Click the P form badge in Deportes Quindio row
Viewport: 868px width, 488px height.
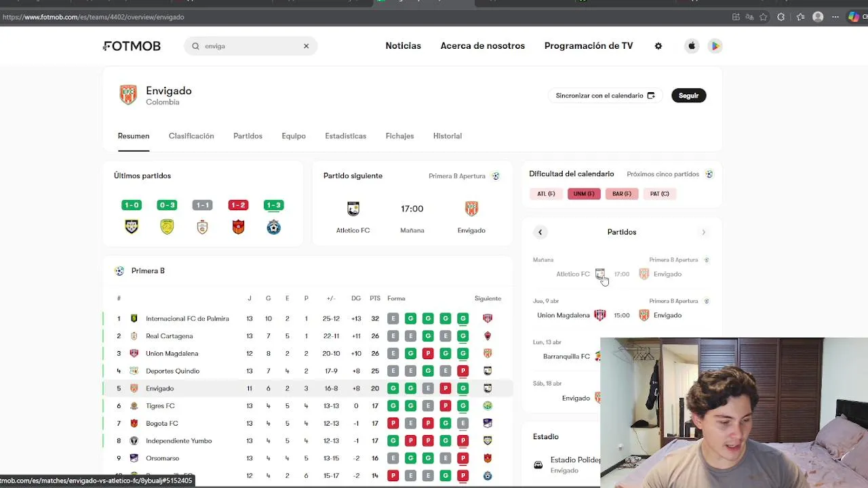(x=462, y=371)
